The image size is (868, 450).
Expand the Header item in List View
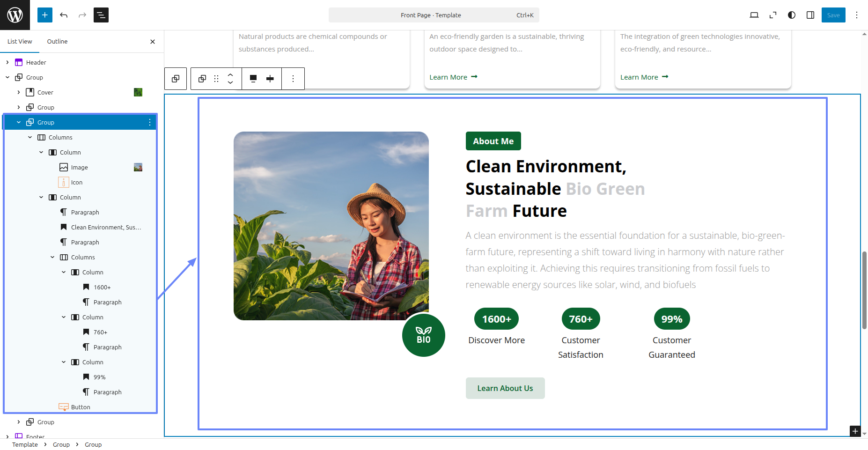tap(7, 62)
